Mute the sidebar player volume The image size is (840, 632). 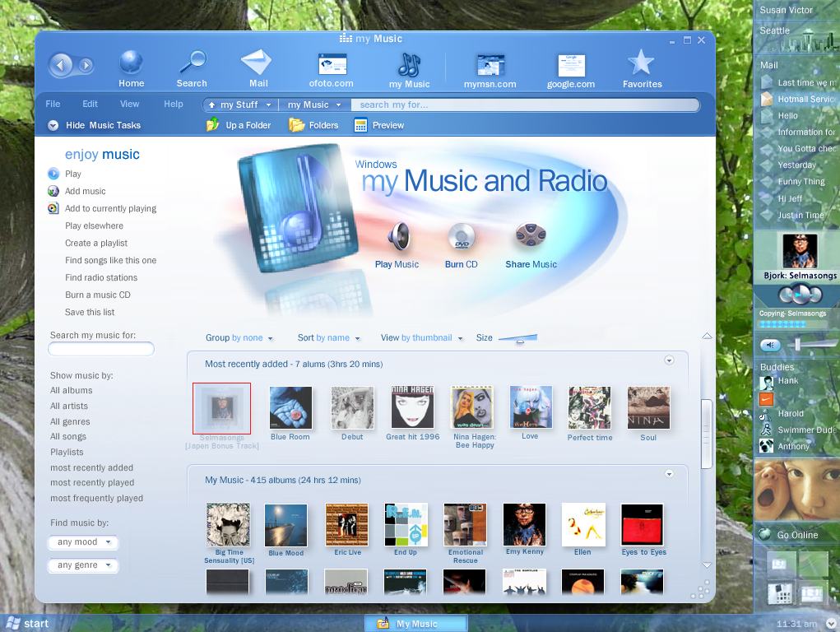[x=770, y=345]
